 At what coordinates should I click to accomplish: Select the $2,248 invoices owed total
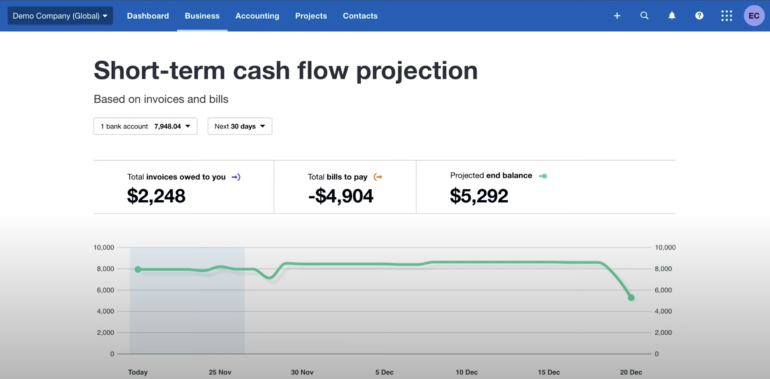tap(156, 196)
